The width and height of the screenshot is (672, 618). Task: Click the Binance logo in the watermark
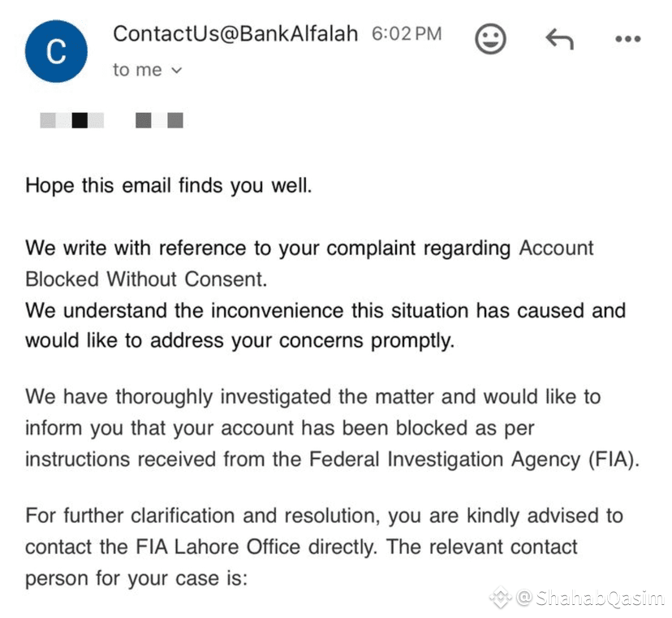pos(501,597)
